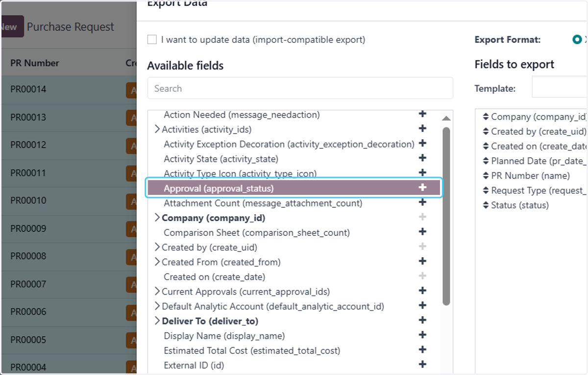Open PR00010 record in list
The image size is (588, 375).
click(x=28, y=200)
